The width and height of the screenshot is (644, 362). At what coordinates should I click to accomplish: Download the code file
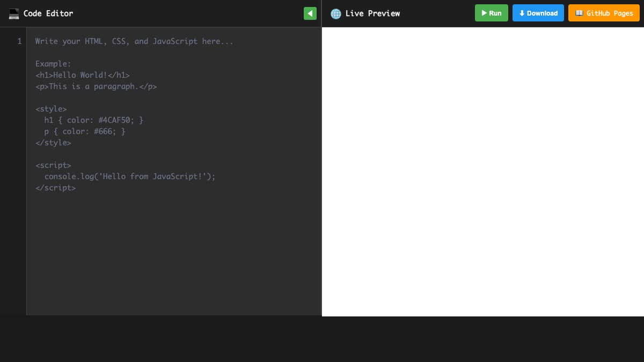coord(538,13)
